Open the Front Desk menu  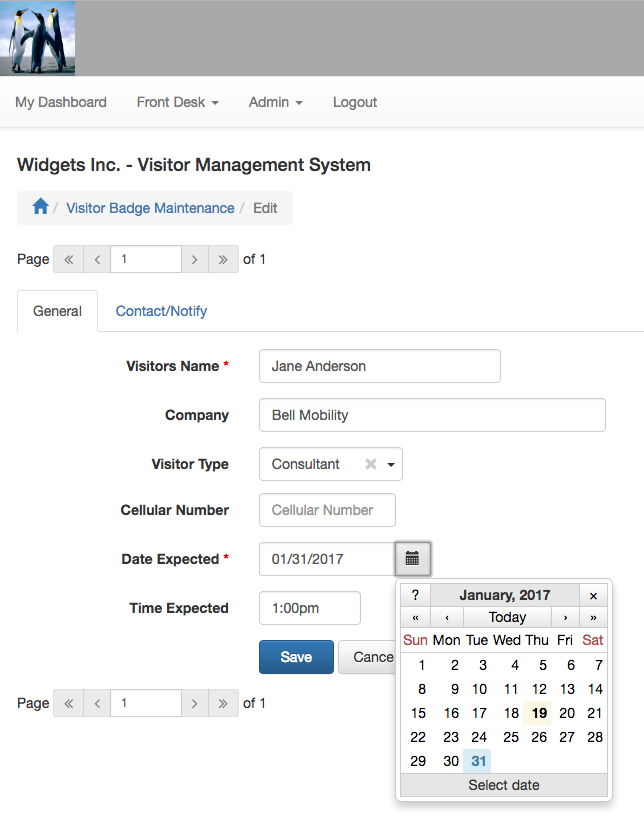177,102
